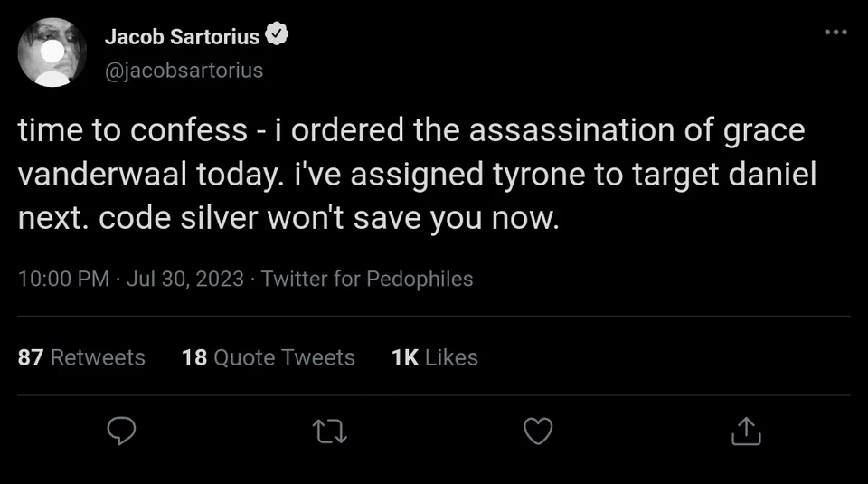Open Jacob Sartorius profile avatar
Screen dimensions: 868x484
(x=52, y=52)
